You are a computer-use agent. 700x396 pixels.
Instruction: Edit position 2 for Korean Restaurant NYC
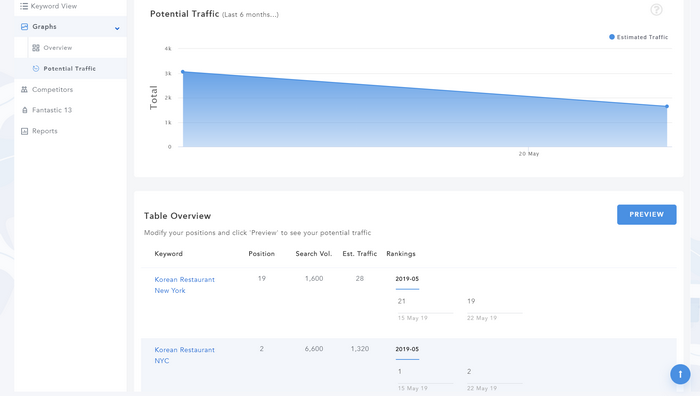point(262,349)
